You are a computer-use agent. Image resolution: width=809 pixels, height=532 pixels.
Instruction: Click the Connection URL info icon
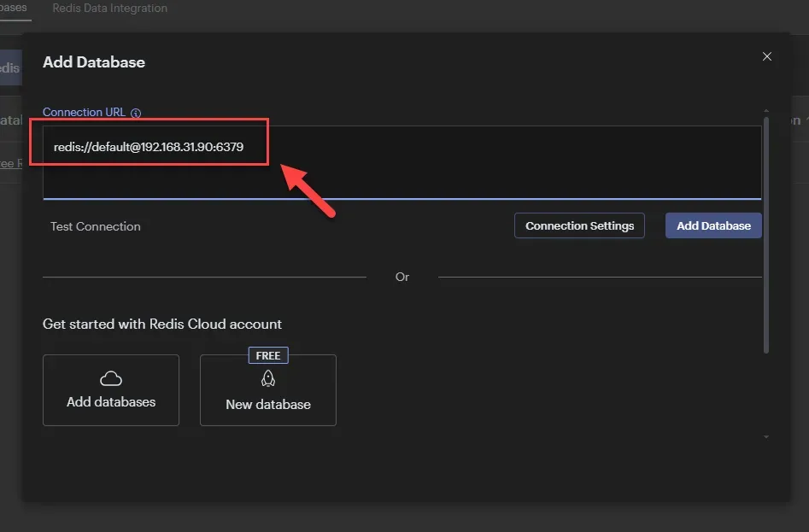[x=136, y=113]
